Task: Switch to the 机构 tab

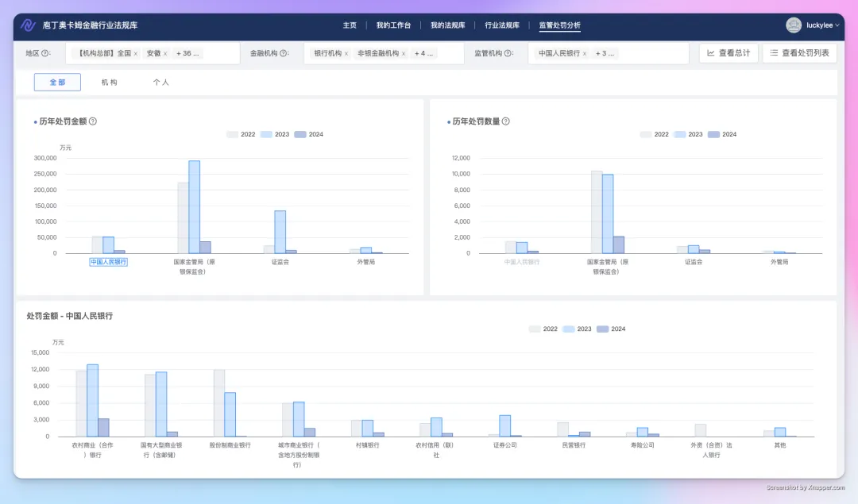Action: click(110, 83)
